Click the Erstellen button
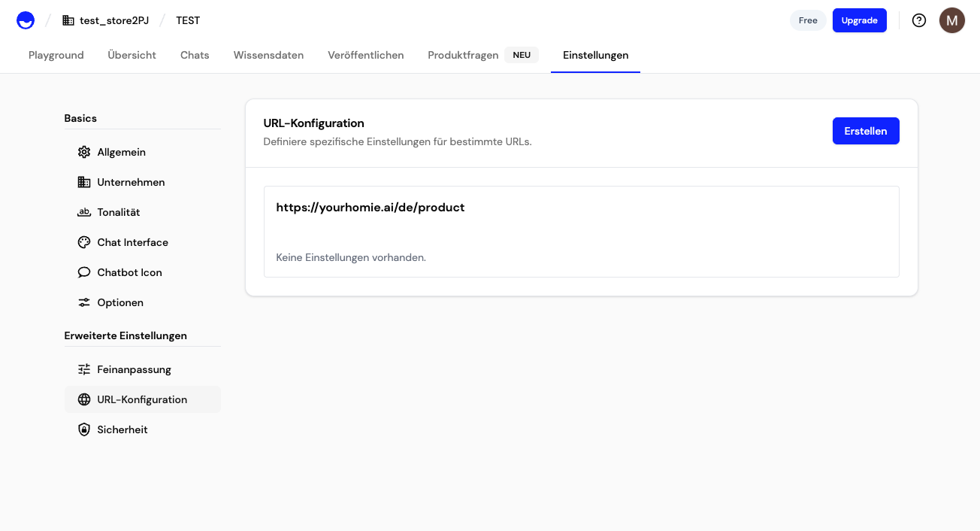The height and width of the screenshot is (531, 980). [x=866, y=130]
